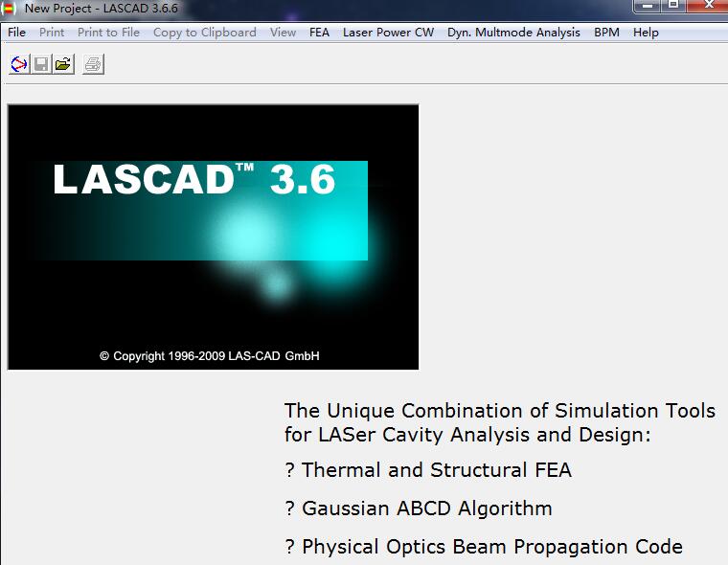Open the File menu
The height and width of the screenshot is (565, 728).
[16, 33]
